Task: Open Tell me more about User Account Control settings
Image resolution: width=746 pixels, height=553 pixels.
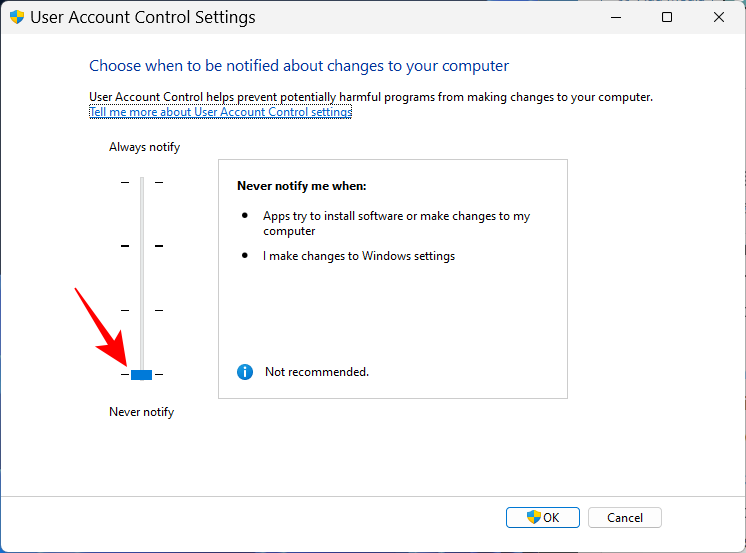Action: (x=221, y=112)
